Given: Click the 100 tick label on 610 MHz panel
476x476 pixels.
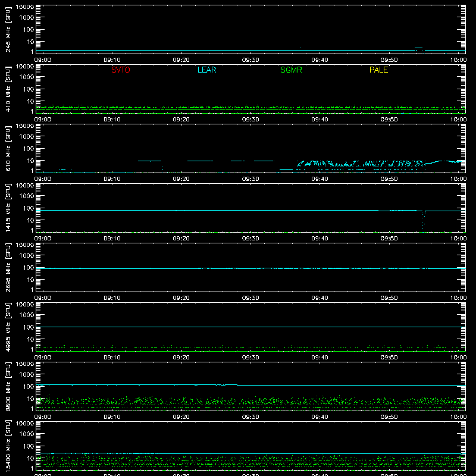Looking at the screenshot, I should click(29, 148).
